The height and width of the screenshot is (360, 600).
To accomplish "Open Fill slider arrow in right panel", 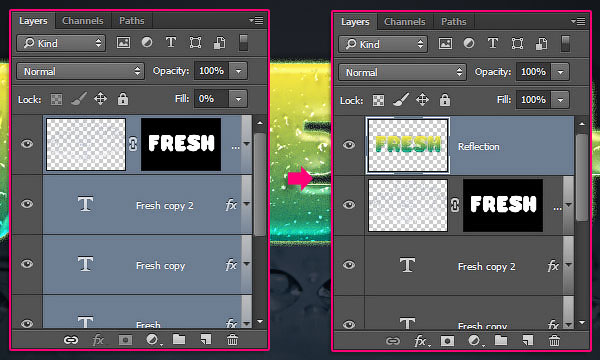I will click(560, 100).
